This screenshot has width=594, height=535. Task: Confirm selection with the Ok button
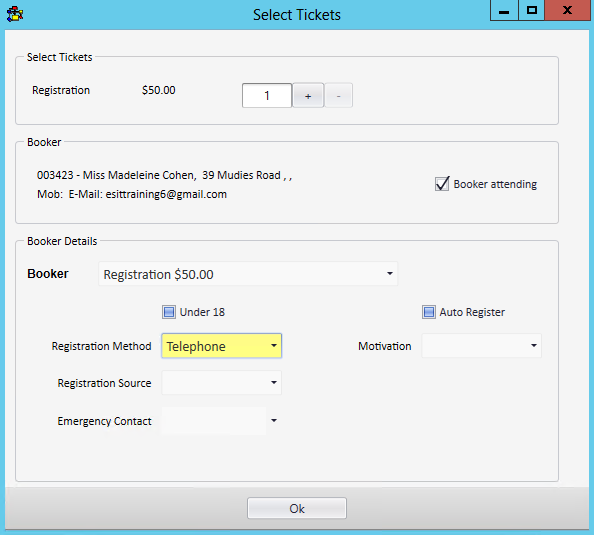pos(297,508)
